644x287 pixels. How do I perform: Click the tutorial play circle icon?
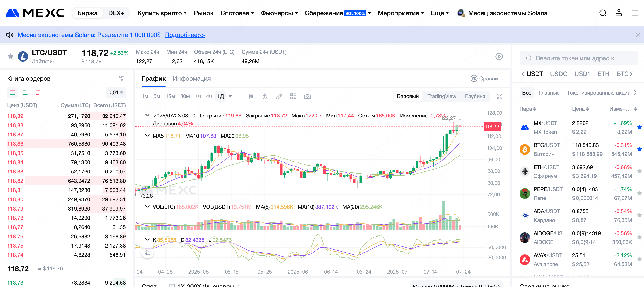coord(499,56)
